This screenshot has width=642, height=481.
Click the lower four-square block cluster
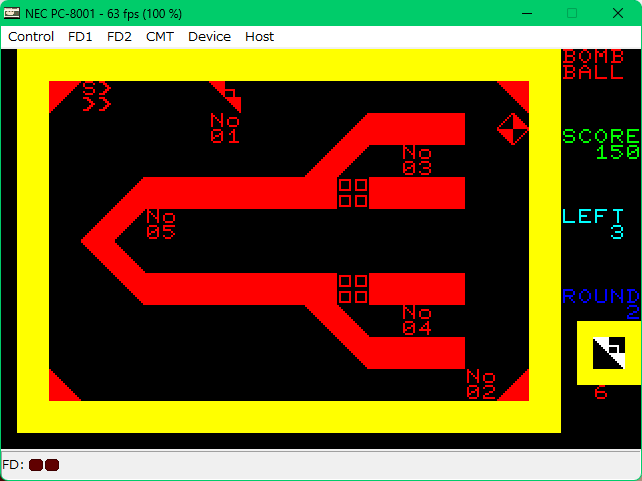coord(353,289)
